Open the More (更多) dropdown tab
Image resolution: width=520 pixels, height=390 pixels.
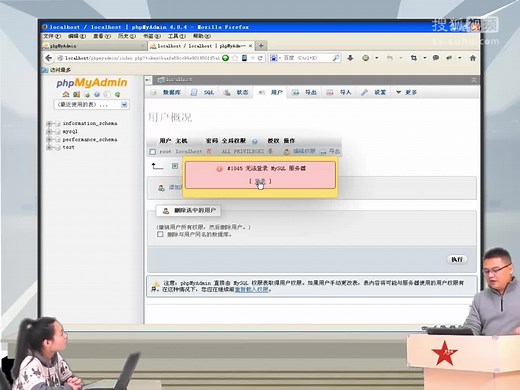(406, 92)
